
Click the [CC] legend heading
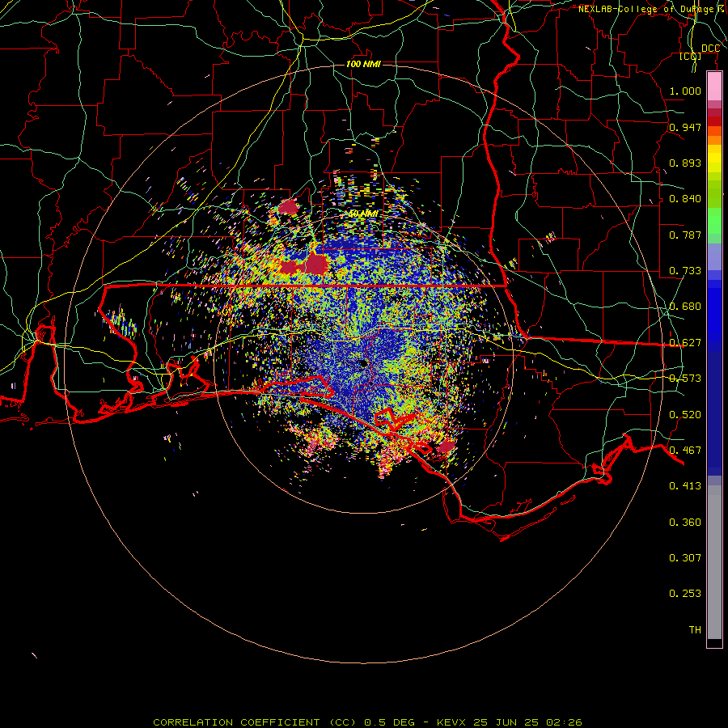pos(691,56)
